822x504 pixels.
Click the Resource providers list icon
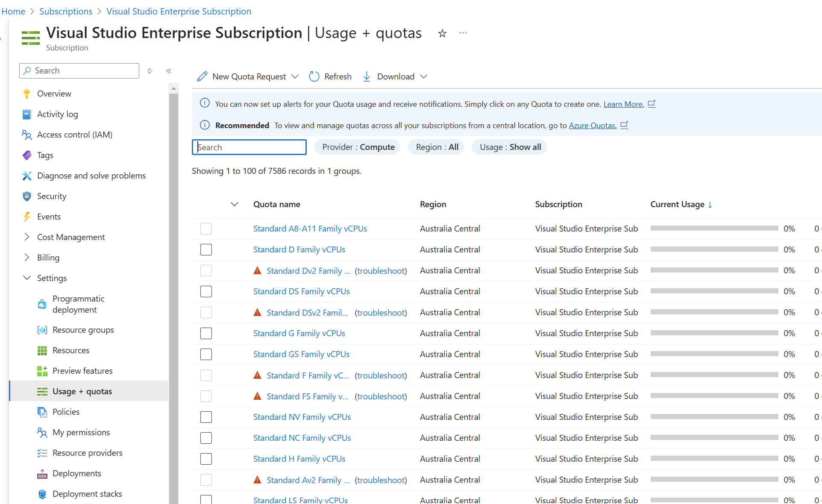pyautogui.click(x=42, y=453)
